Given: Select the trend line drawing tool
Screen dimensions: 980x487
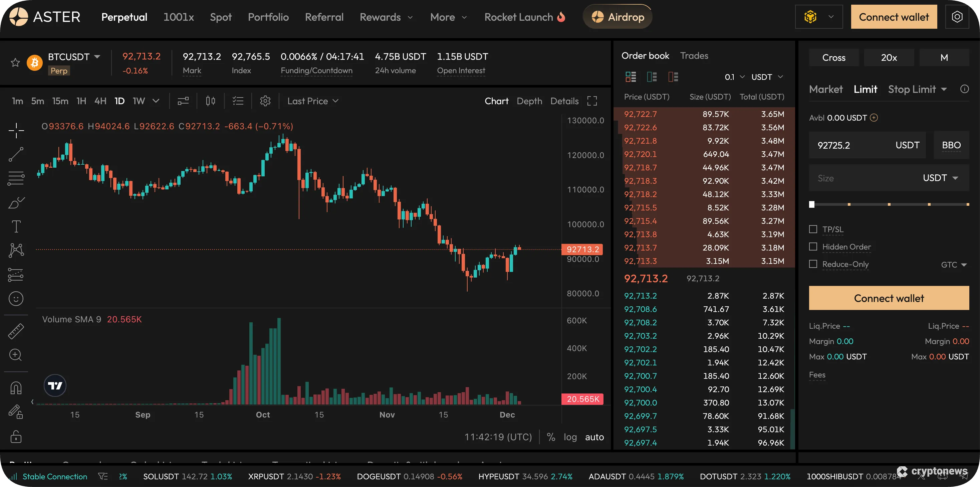Looking at the screenshot, I should (x=16, y=154).
